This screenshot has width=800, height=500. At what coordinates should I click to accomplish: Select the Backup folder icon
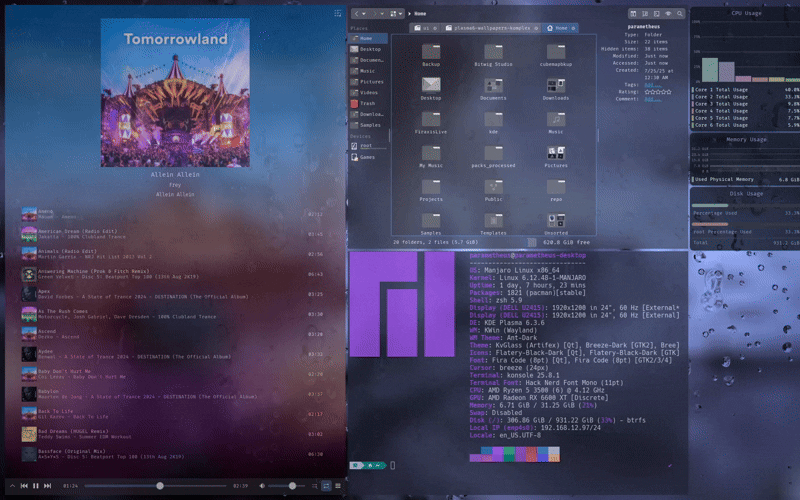pyautogui.click(x=431, y=52)
